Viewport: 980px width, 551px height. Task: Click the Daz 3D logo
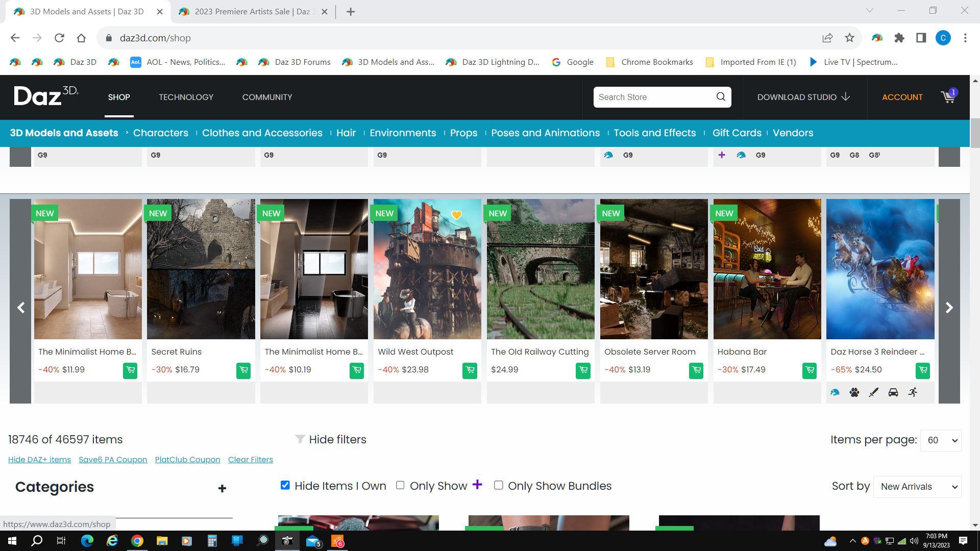(x=46, y=96)
